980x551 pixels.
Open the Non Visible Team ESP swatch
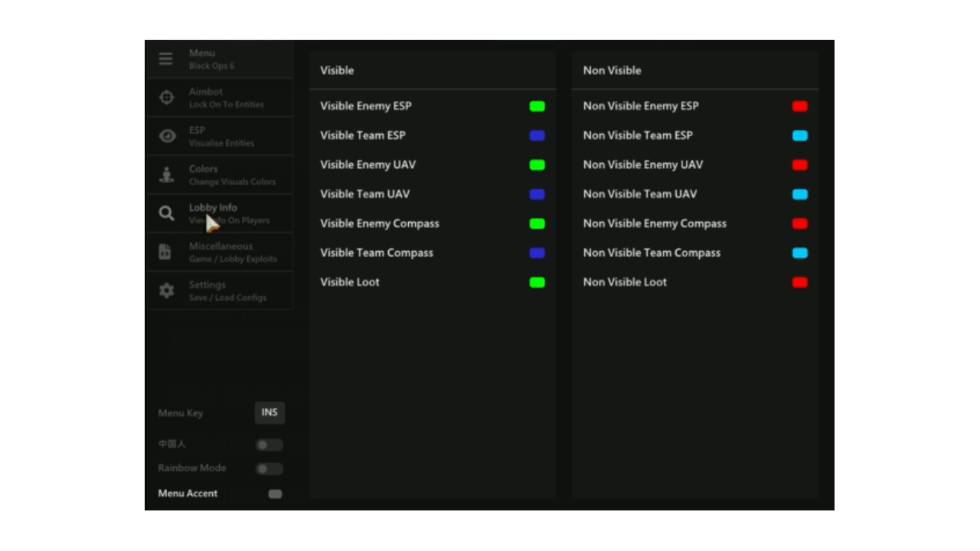coord(800,135)
